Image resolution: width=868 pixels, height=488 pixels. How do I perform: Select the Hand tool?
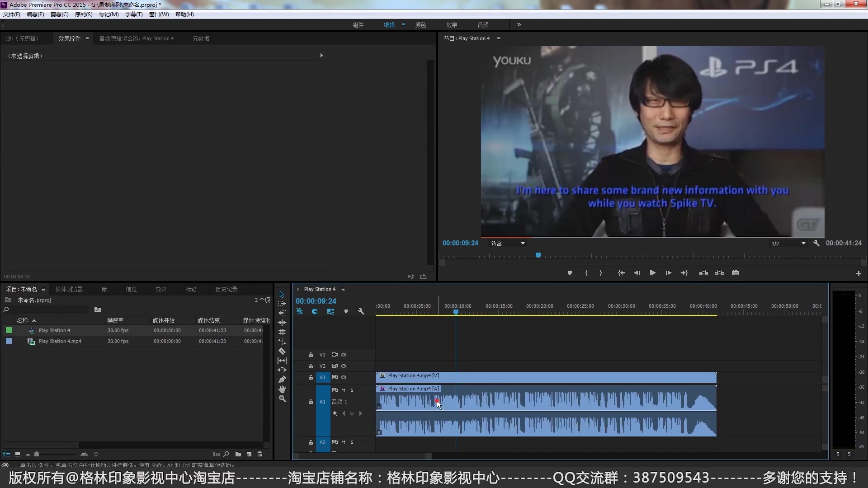282,389
